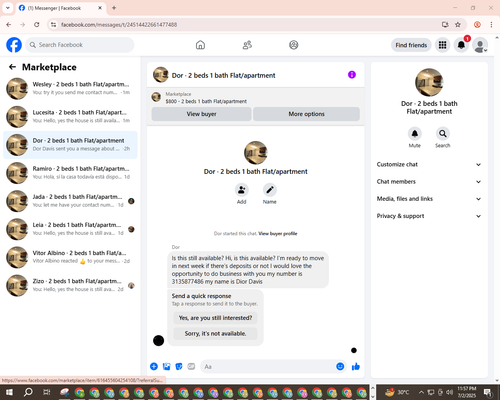
Task: Expand Media, files and links section
Action: pos(429,199)
